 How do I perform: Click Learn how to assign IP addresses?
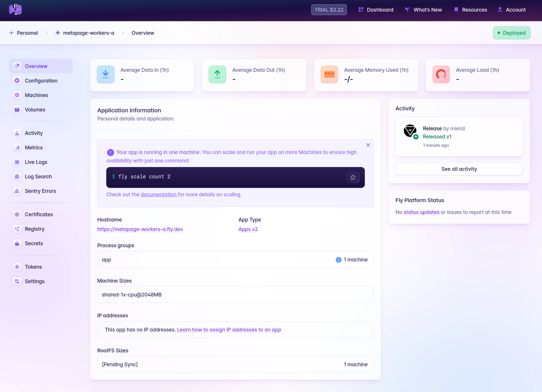click(229, 329)
